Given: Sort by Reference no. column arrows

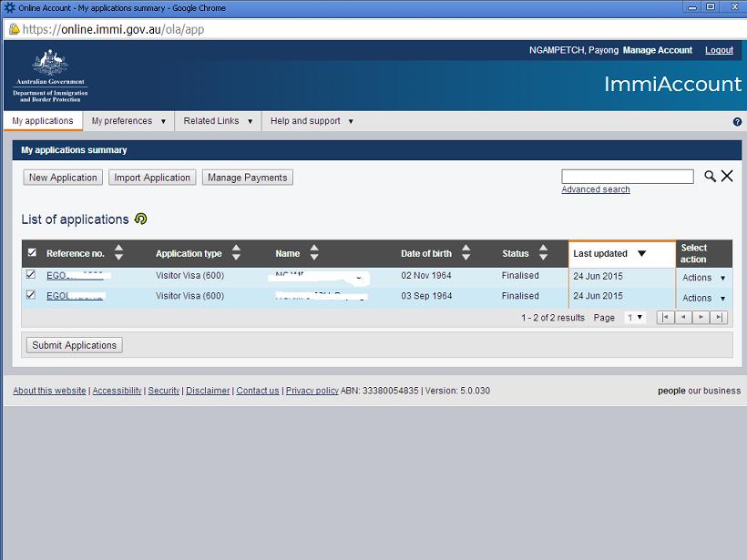Looking at the screenshot, I should [x=118, y=253].
